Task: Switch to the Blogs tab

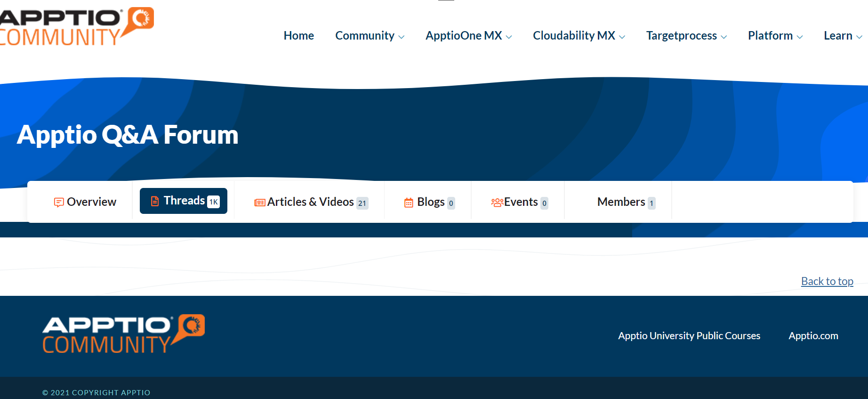Action: tap(429, 202)
